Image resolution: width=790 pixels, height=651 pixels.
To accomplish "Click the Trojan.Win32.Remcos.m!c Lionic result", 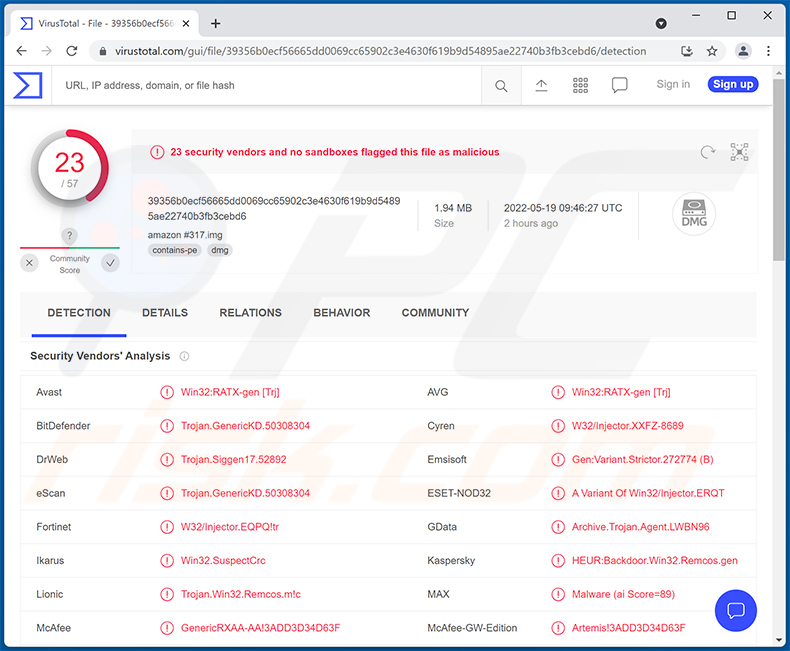I will [x=241, y=594].
